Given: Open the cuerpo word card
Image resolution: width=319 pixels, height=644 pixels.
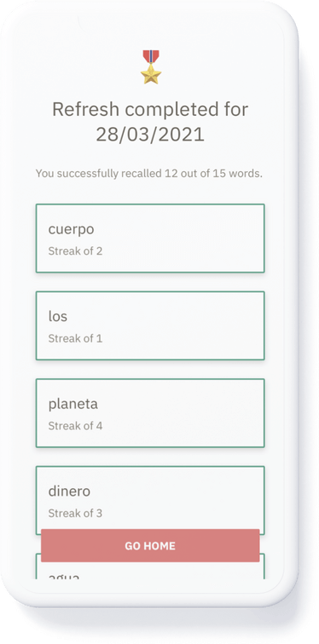Looking at the screenshot, I should point(150,239).
